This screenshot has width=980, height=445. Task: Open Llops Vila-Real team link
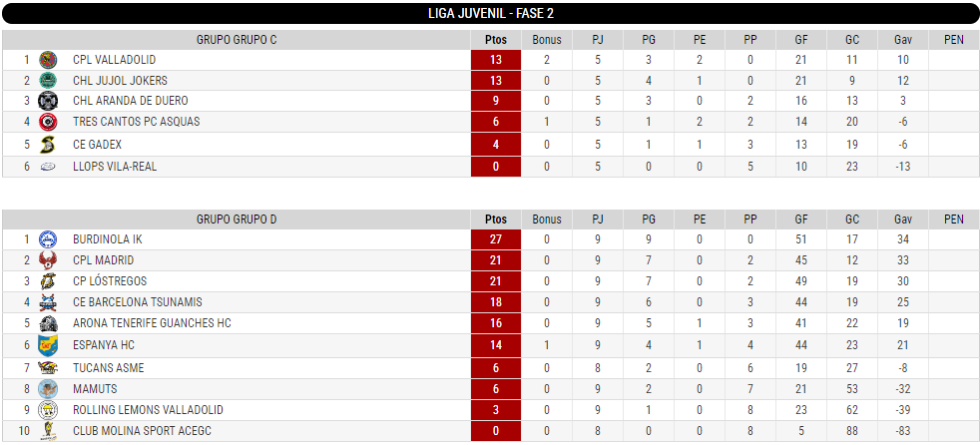coord(115,167)
